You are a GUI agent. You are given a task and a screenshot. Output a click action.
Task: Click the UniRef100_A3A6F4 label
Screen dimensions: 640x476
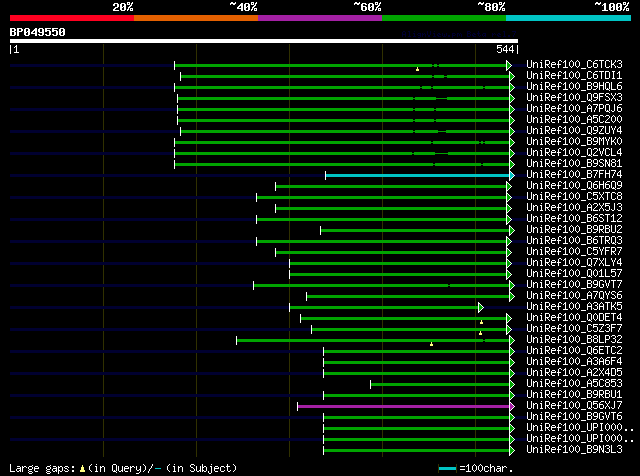pyautogui.click(x=574, y=362)
